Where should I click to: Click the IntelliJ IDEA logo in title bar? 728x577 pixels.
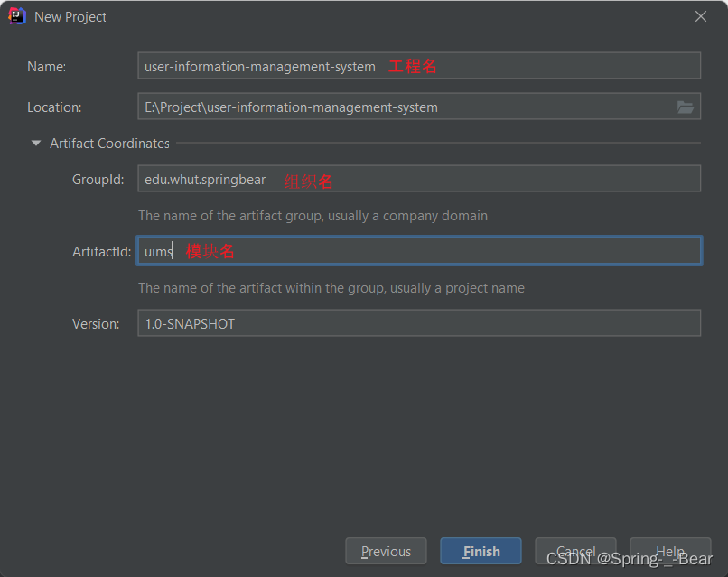pyautogui.click(x=16, y=16)
